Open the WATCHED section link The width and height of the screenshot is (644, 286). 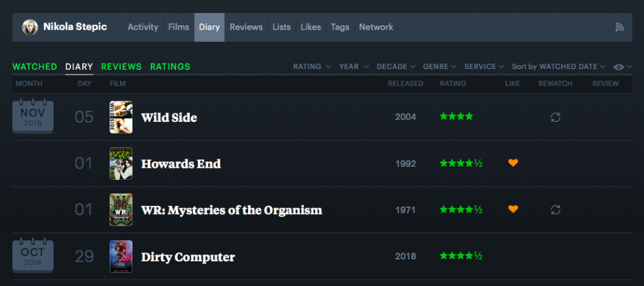point(34,66)
